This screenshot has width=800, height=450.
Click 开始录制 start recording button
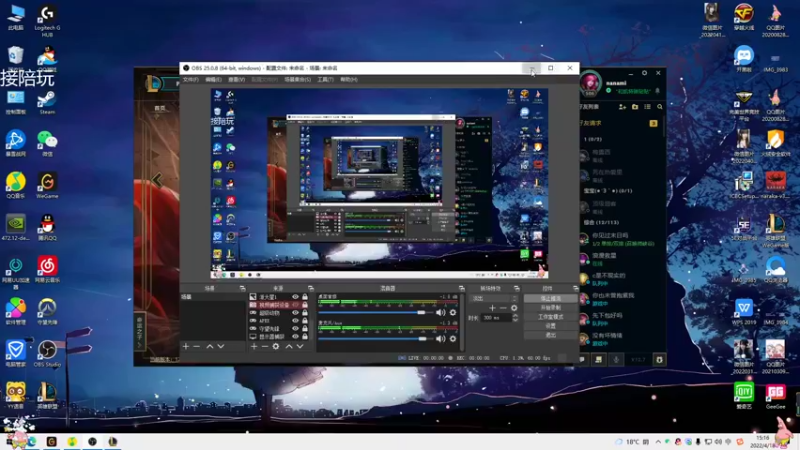pyautogui.click(x=551, y=308)
